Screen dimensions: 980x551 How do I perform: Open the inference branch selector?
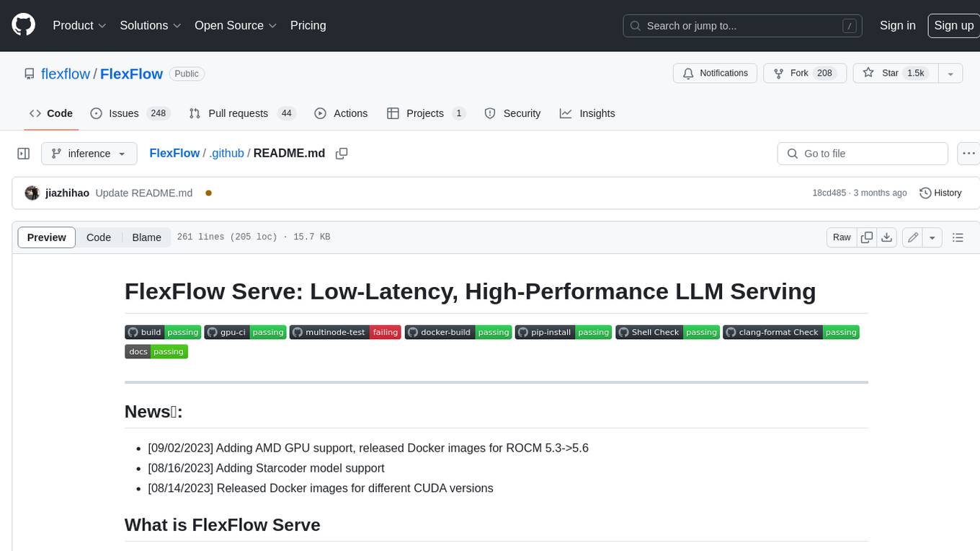tap(89, 154)
